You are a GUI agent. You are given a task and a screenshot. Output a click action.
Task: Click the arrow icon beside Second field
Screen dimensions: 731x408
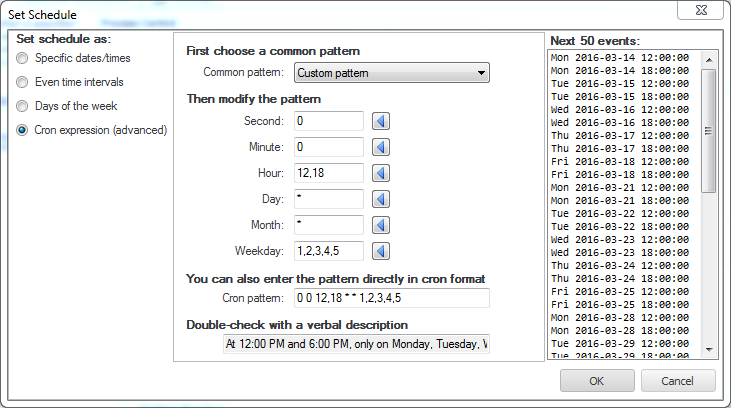tap(381, 121)
